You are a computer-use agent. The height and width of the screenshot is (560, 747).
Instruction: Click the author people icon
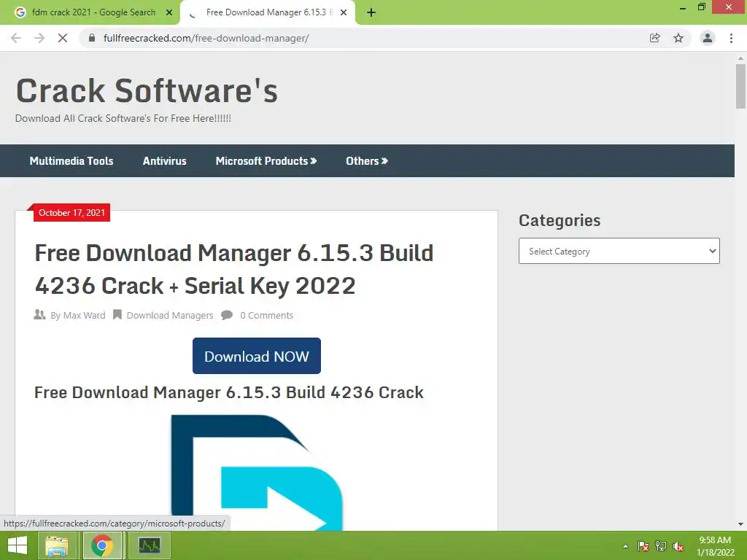(39, 314)
